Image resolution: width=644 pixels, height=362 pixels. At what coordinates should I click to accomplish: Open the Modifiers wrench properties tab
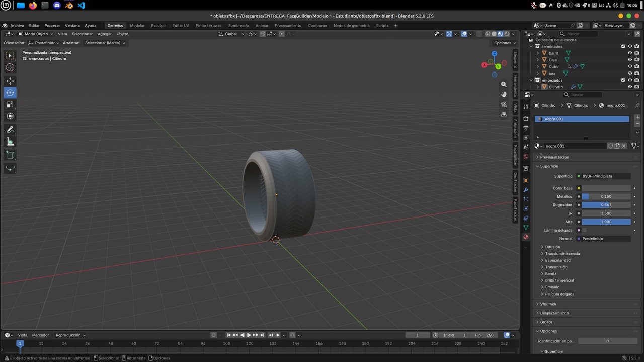click(x=526, y=190)
